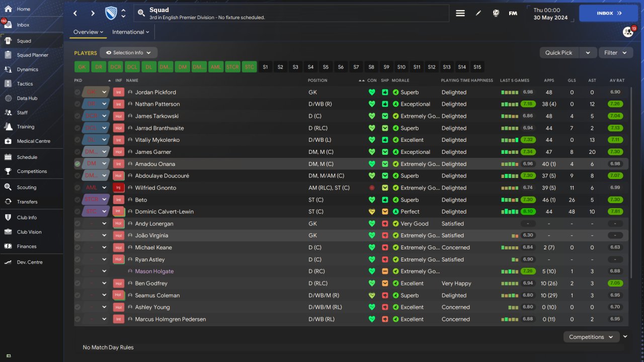Open Ryan Astley's picked-position dropdown
Viewport: 644px width, 362px height.
pos(96,260)
